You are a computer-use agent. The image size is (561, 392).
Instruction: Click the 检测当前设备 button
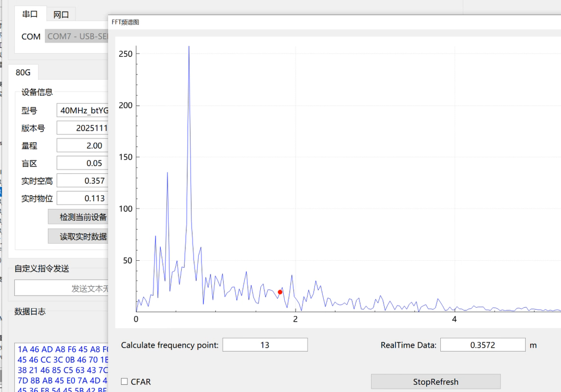click(78, 217)
